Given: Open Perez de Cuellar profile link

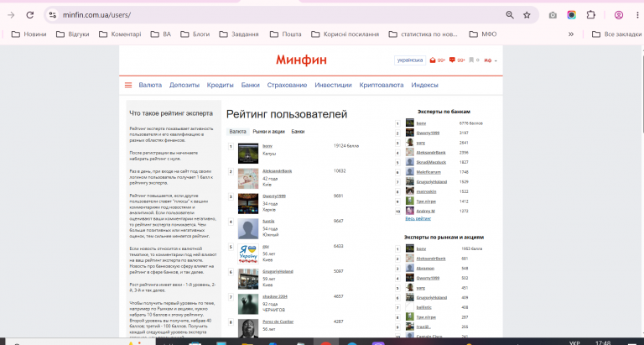Looking at the screenshot, I should (278, 321).
